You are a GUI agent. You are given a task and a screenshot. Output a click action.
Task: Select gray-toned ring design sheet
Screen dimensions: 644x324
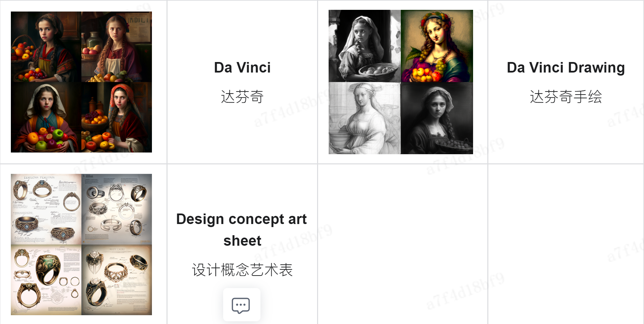pos(117,209)
